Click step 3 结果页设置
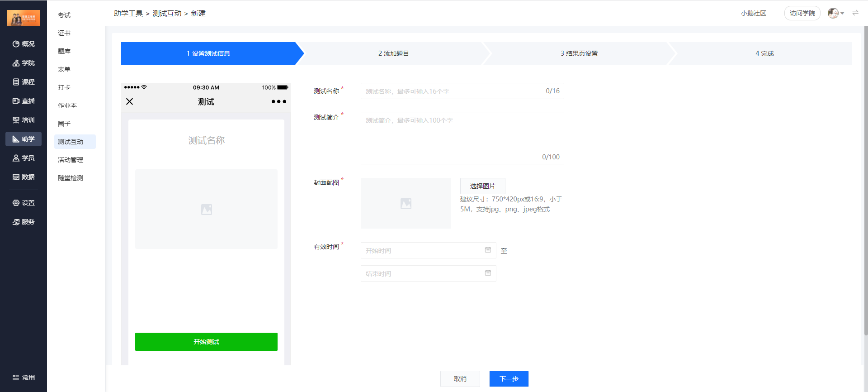 (x=579, y=53)
